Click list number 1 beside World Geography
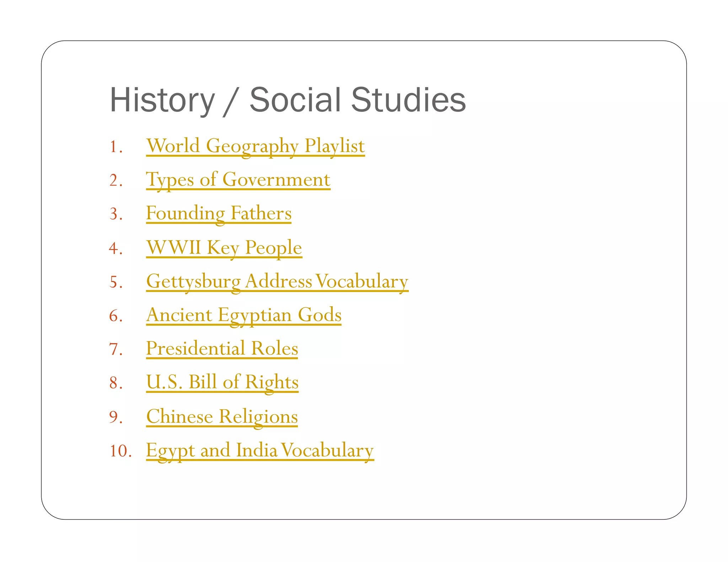The image size is (728, 562). (x=116, y=147)
